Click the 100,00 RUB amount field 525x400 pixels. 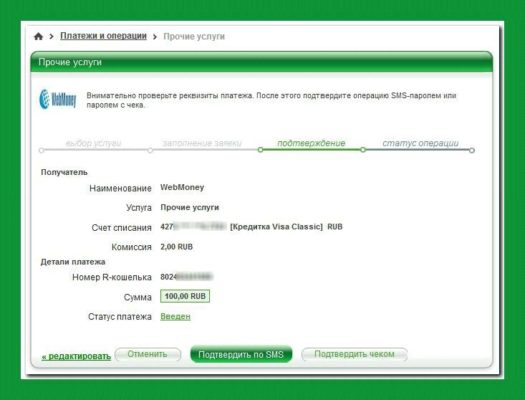click(185, 296)
